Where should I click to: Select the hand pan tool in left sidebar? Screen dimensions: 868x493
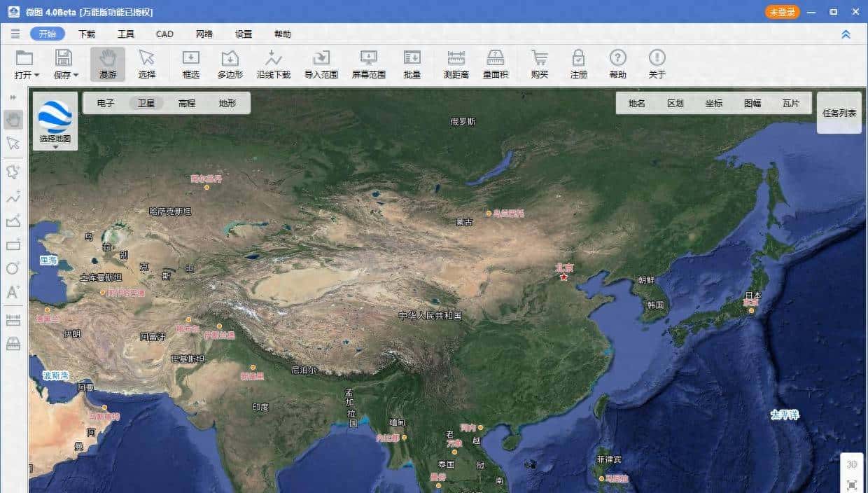pos(13,119)
